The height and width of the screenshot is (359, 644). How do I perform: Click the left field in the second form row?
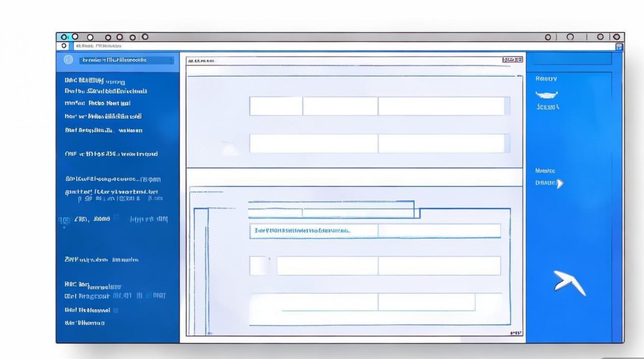pyautogui.click(x=314, y=143)
